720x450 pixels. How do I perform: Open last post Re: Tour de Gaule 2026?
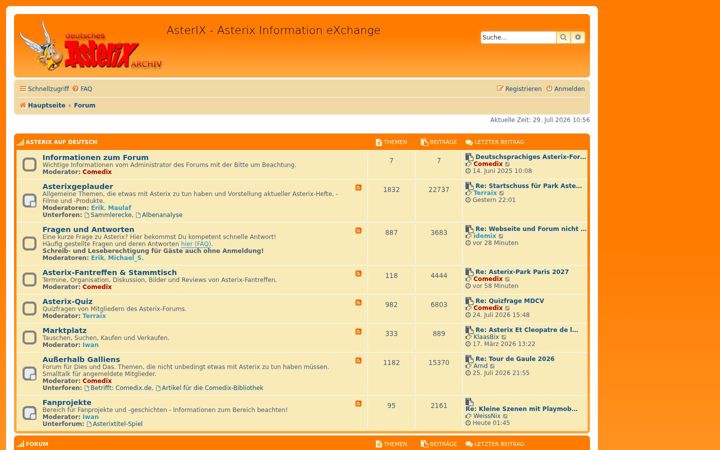(x=515, y=358)
